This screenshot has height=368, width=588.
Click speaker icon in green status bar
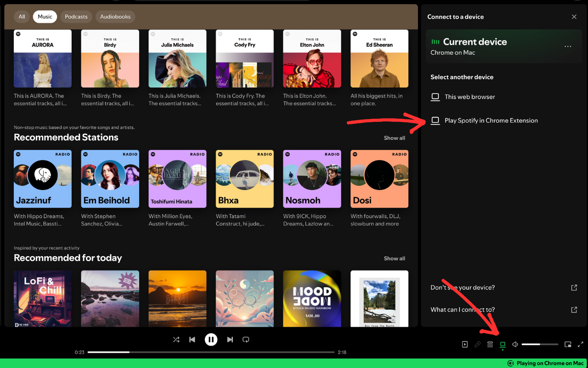pyautogui.click(x=510, y=363)
